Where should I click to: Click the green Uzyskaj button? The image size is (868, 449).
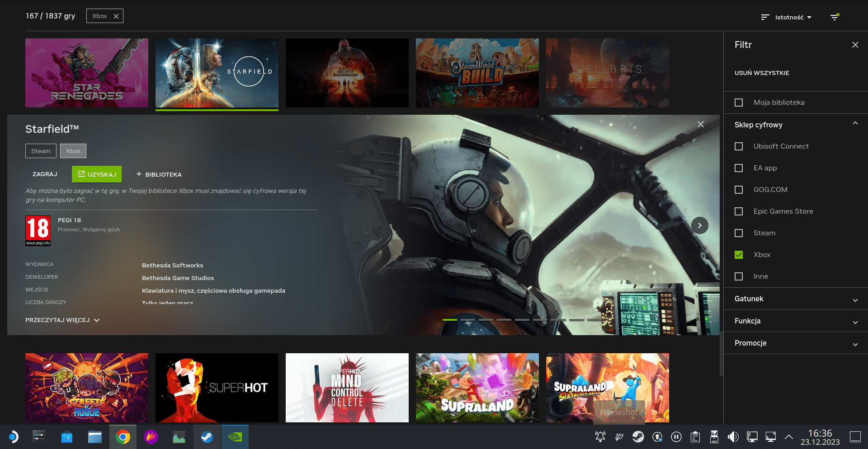click(97, 174)
